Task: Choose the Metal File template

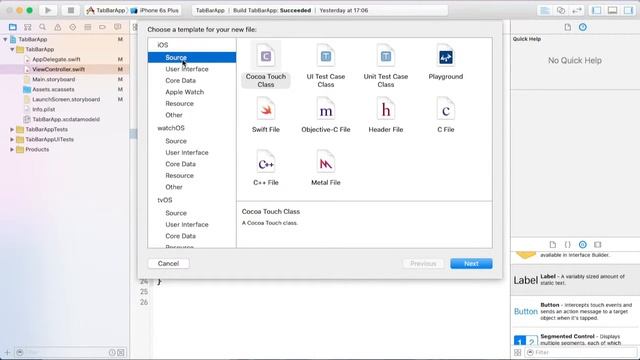Action: (x=326, y=168)
